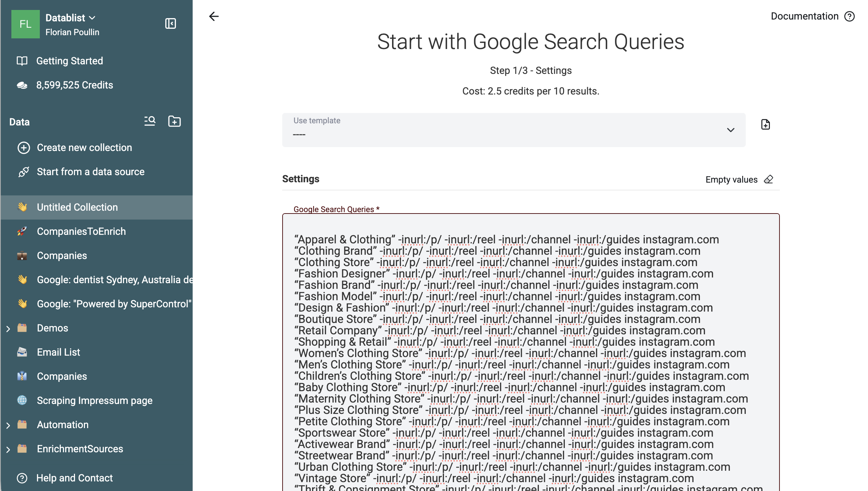868x491 pixels.
Task: Open the Getting Started page
Action: pyautogui.click(x=70, y=61)
